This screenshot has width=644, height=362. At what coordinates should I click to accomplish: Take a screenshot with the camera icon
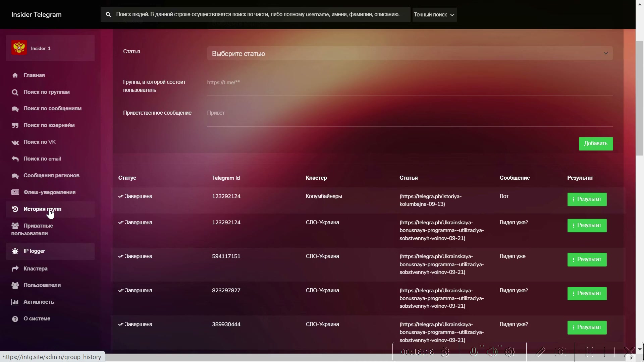pos(560,352)
